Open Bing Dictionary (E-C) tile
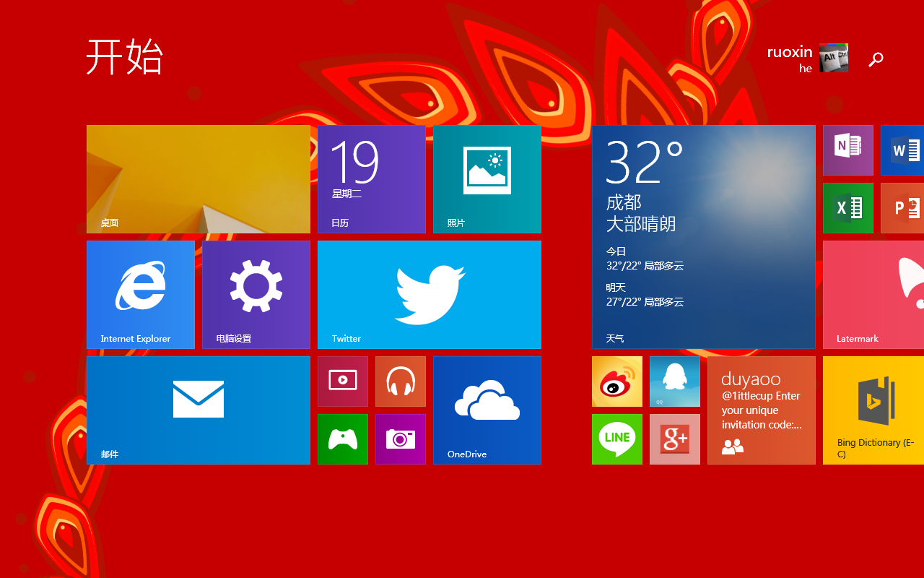Image resolution: width=924 pixels, height=578 pixels. click(873, 410)
